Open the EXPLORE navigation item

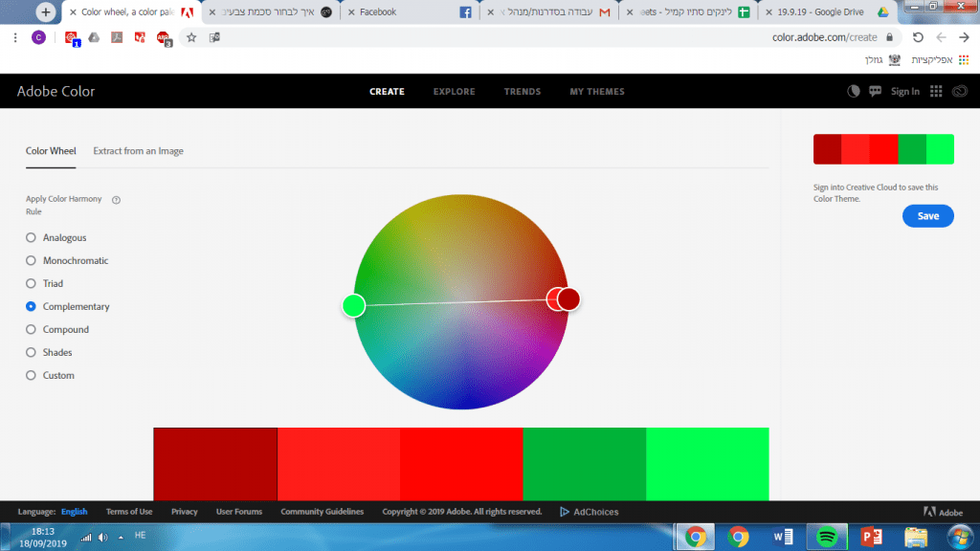click(x=455, y=91)
